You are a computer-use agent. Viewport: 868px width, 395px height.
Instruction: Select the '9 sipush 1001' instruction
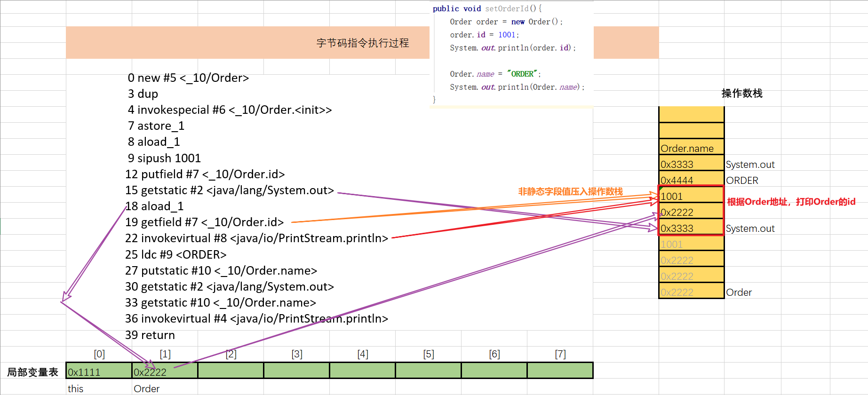point(164,158)
